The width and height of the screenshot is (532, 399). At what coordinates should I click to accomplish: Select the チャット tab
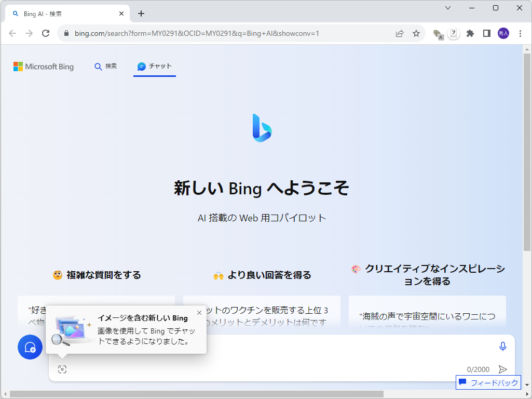pos(154,66)
